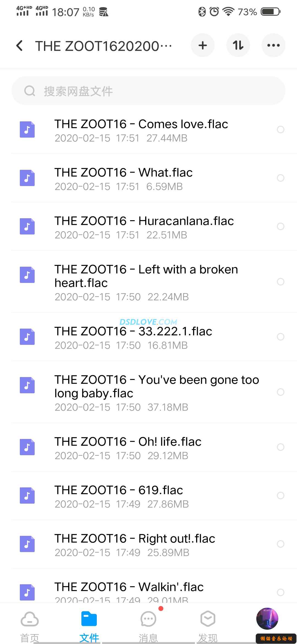
Task: Tap the back arrow icon
Action: 20,46
